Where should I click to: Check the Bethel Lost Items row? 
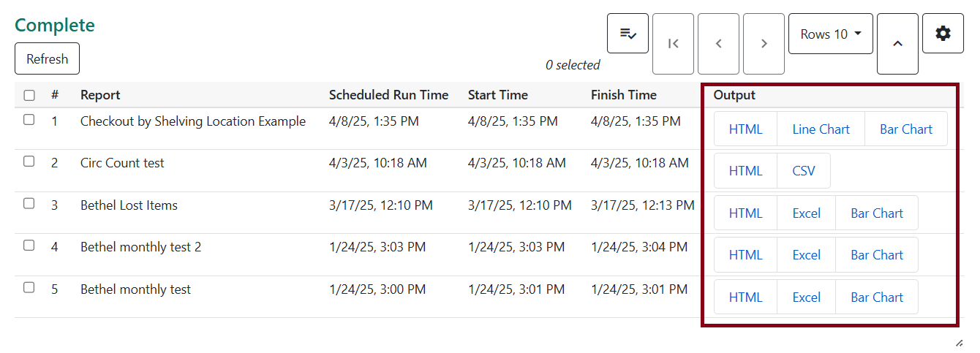point(29,204)
